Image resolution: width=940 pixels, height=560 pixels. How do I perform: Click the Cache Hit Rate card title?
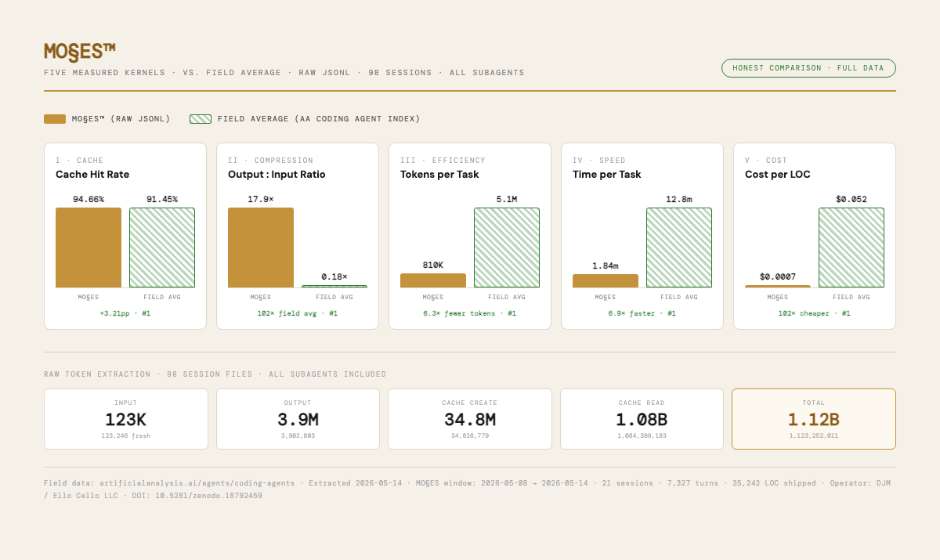point(92,175)
